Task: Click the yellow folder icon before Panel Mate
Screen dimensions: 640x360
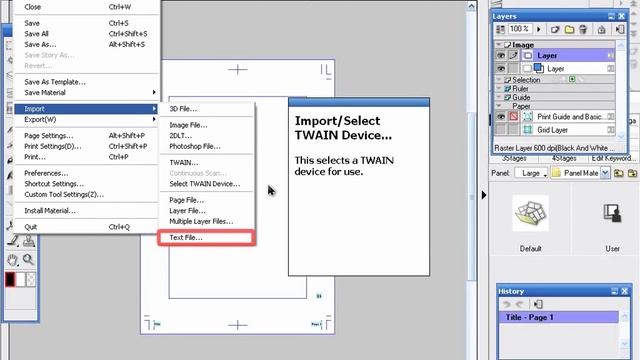Action: 556,173
